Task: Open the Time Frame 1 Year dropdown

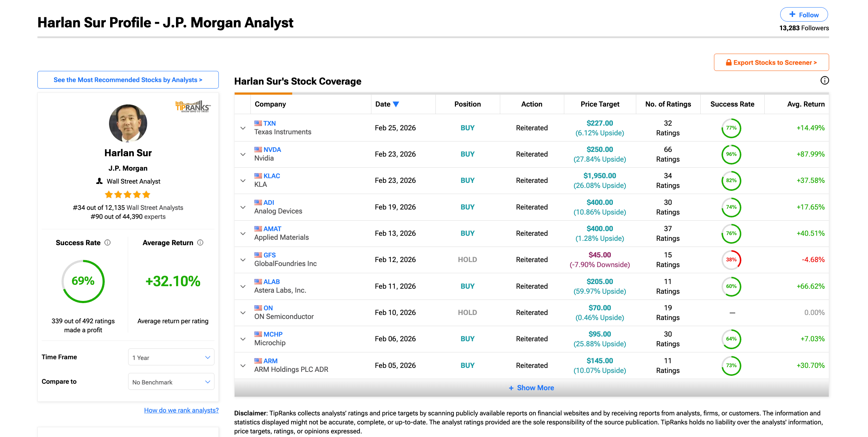Action: coord(171,357)
